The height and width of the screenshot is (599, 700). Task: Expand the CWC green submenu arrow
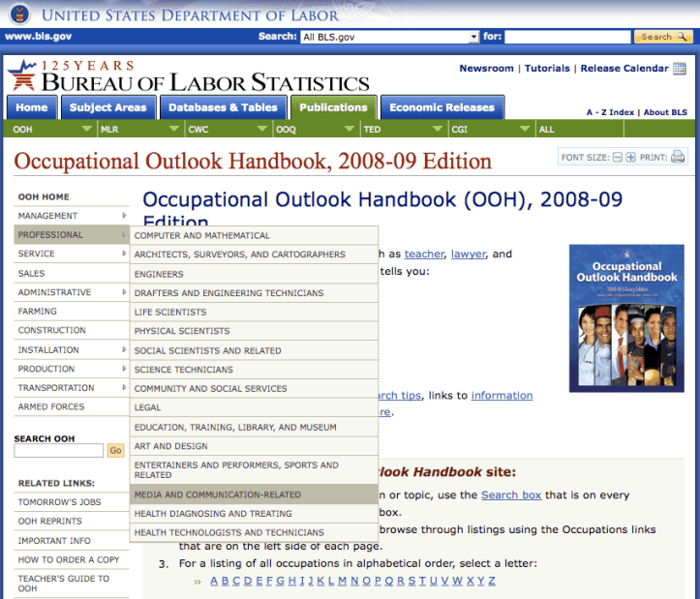coord(262,129)
